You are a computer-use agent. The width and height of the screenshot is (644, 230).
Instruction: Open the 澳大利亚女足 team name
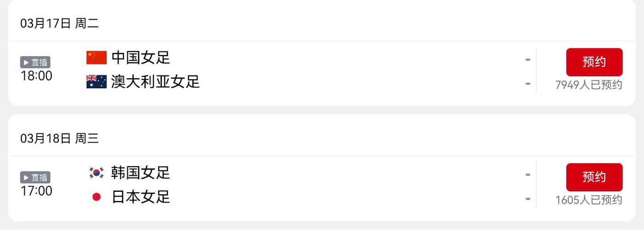click(155, 82)
